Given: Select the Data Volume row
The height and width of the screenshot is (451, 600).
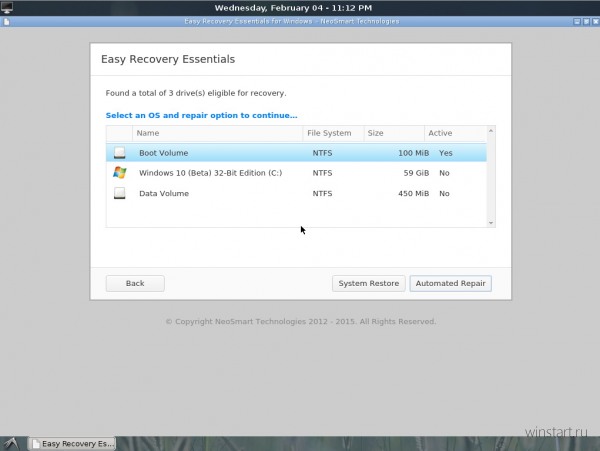Looking at the screenshot, I should (296, 193).
